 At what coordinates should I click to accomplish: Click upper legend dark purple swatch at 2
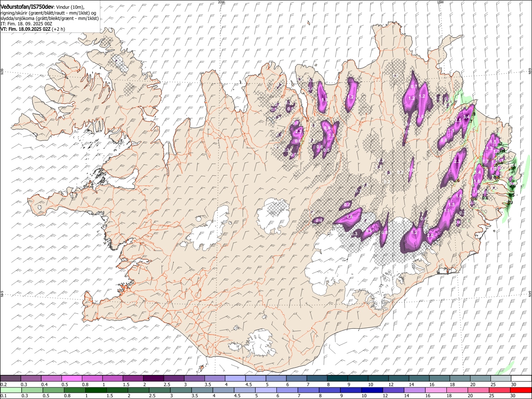click(x=153, y=378)
